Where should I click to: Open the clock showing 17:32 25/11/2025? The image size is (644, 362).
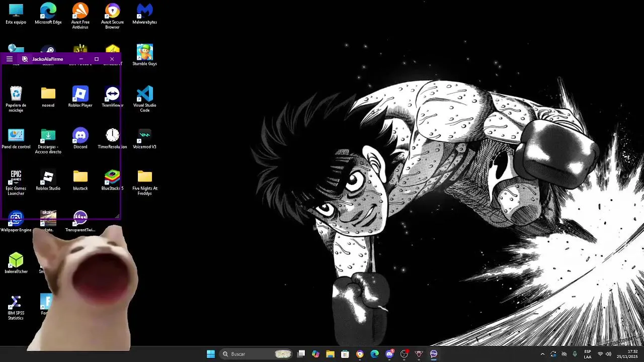tap(627, 354)
